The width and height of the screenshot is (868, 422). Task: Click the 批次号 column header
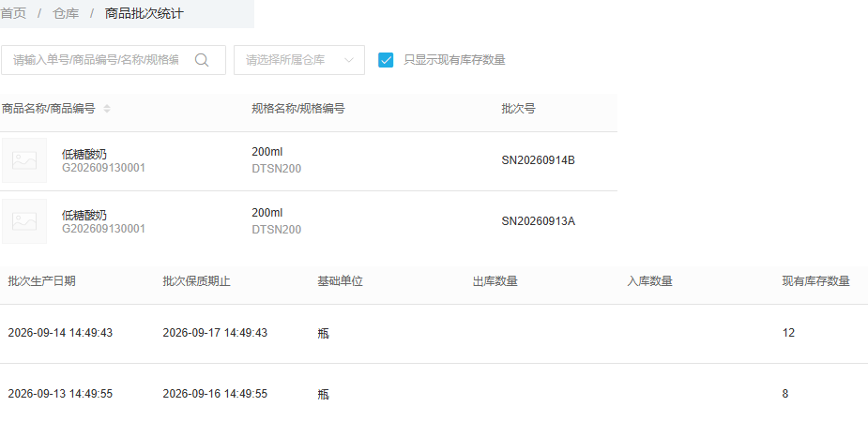[x=518, y=109]
